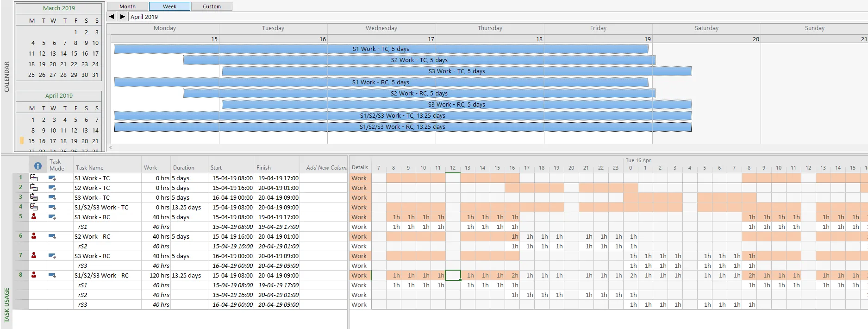Image resolution: width=868 pixels, height=329 pixels.
Task: Go to previous week arrow
Action: (112, 16)
